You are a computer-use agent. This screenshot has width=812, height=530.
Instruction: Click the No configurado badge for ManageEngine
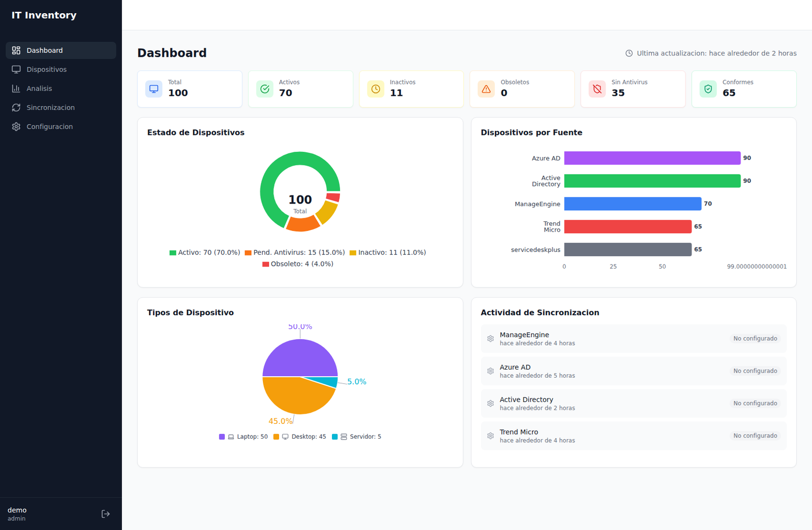point(755,338)
